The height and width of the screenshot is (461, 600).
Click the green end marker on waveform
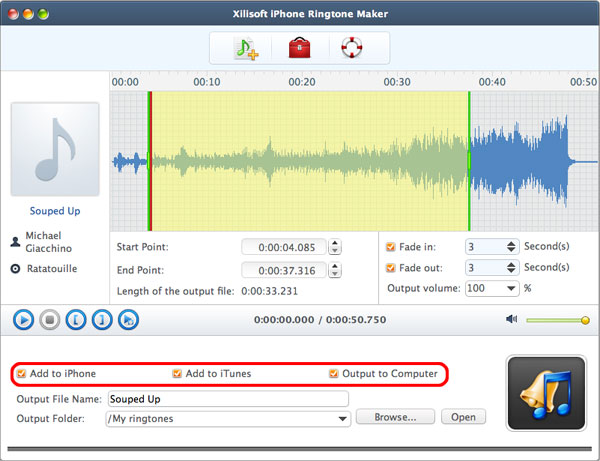(469, 161)
